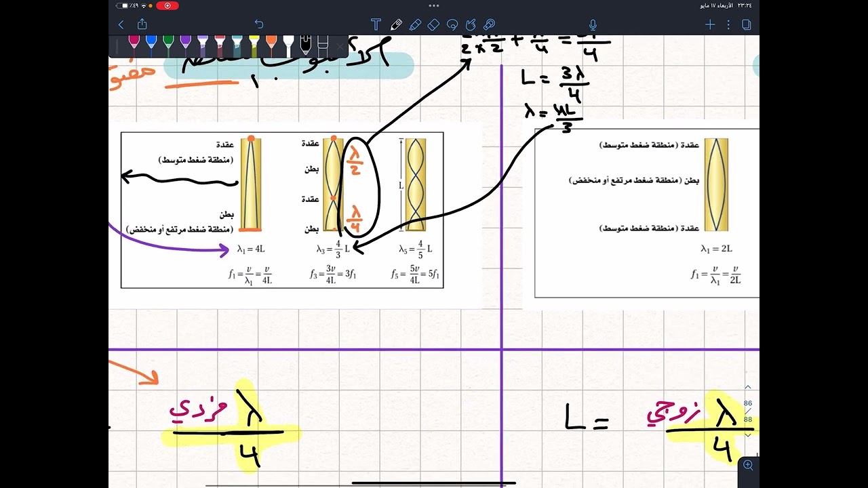Select the Eraser tool
This screenshot has height=488, width=868.
point(434,25)
